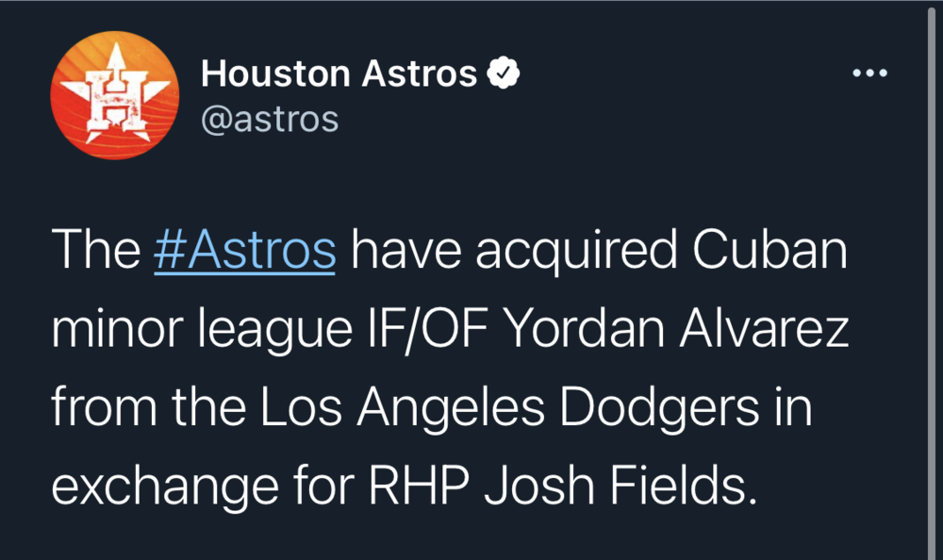Image resolution: width=943 pixels, height=560 pixels.
Task: Open the three-dot more options menu
Action: click(x=870, y=74)
